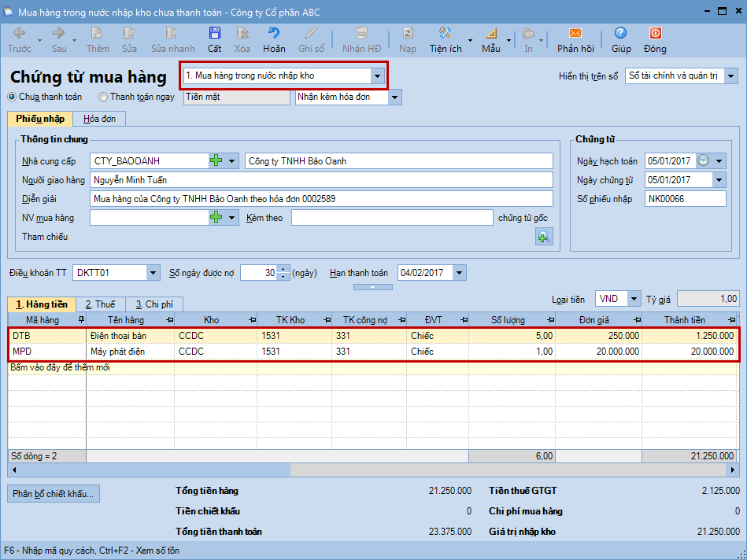747x560 pixels.
Task: Click the Đóng close toolbar icon
Action: (654, 33)
